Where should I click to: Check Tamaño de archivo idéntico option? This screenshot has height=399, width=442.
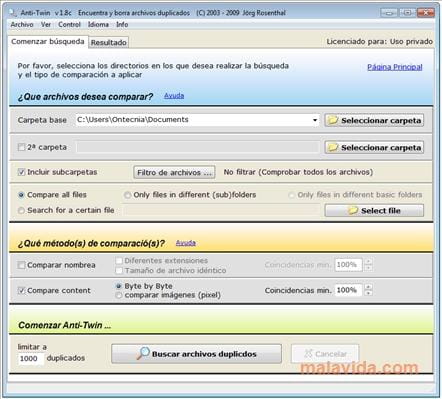119,270
